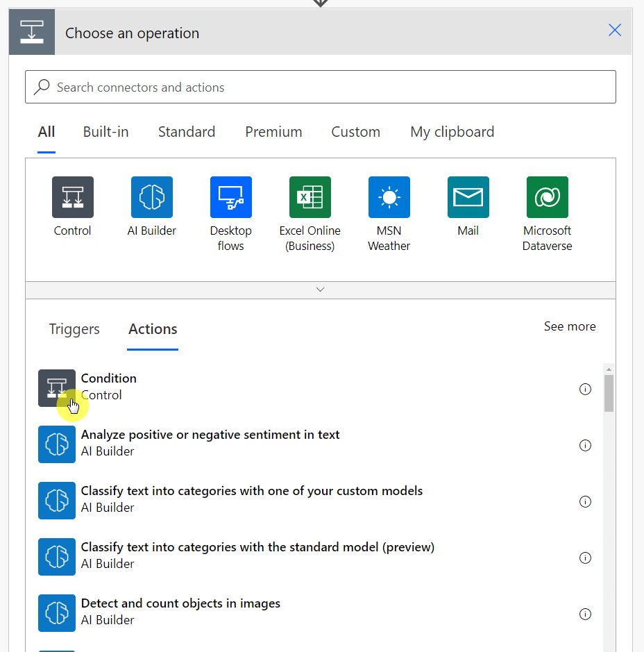Image resolution: width=644 pixels, height=652 pixels.
Task: Click the Microsoft Dataverse label
Action: click(548, 238)
